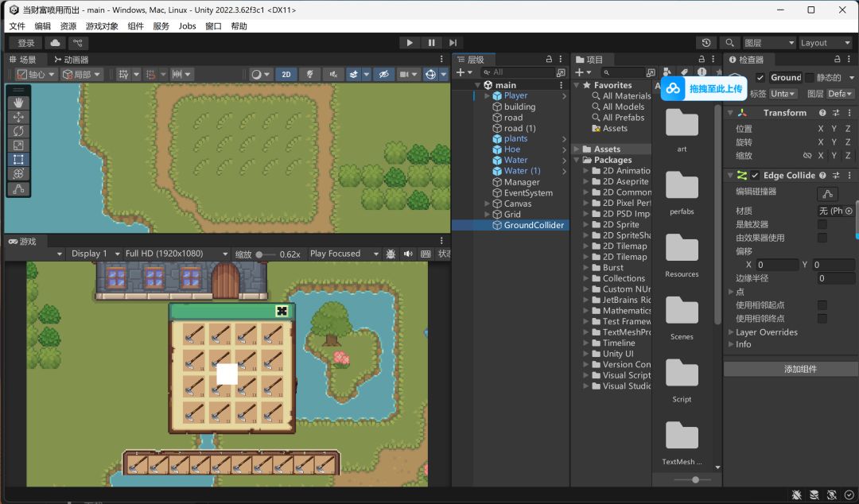859x504 pixels.
Task: Click the Game view stats bug icon
Action: click(391, 254)
